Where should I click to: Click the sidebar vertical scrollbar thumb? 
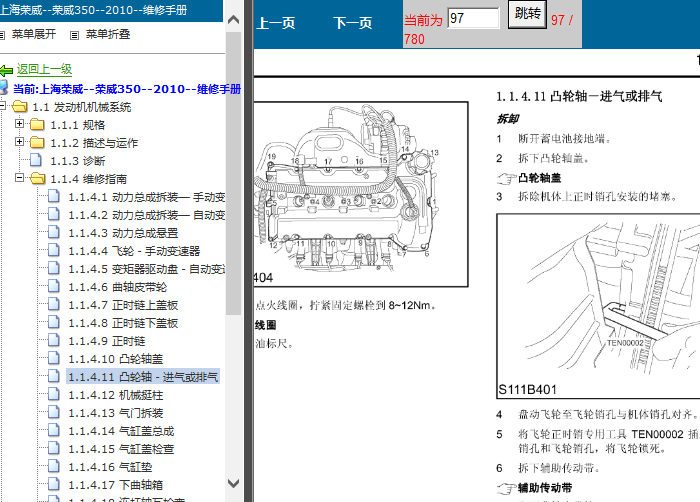pyautogui.click(x=233, y=173)
